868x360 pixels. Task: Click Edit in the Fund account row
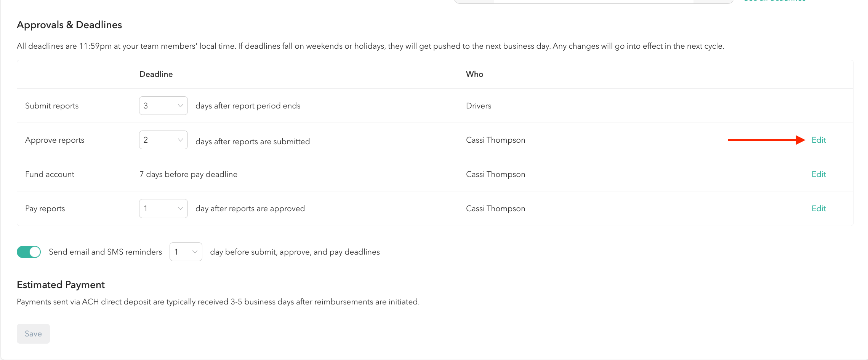tap(818, 174)
